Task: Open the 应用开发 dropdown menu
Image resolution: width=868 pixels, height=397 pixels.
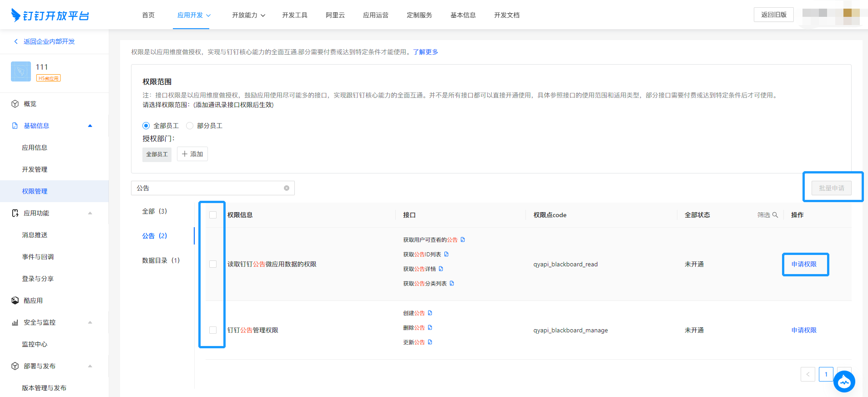Action: (194, 15)
